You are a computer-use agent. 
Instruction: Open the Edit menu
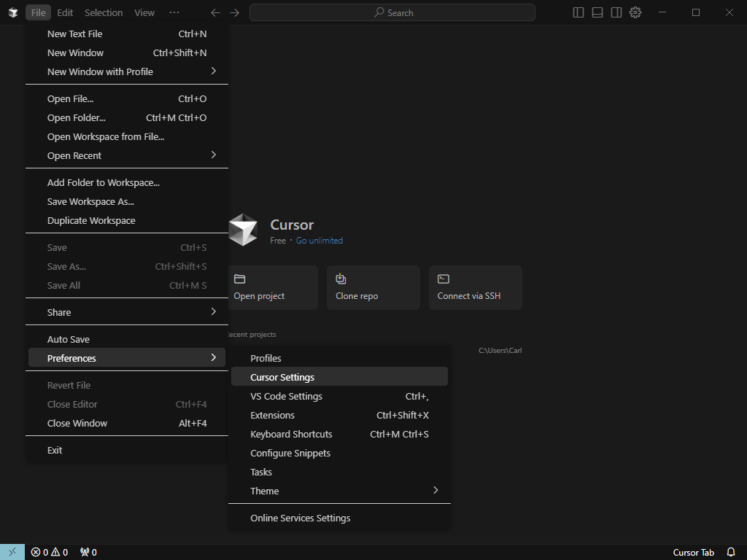[65, 13]
